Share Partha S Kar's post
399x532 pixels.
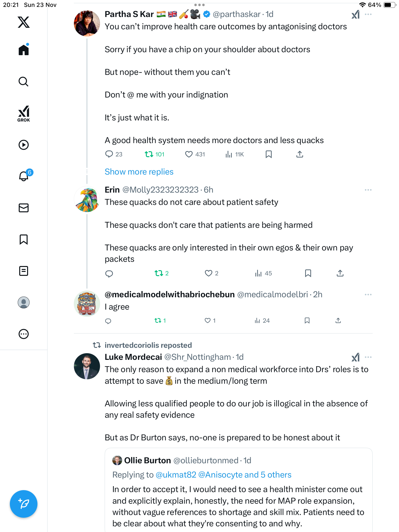(299, 154)
